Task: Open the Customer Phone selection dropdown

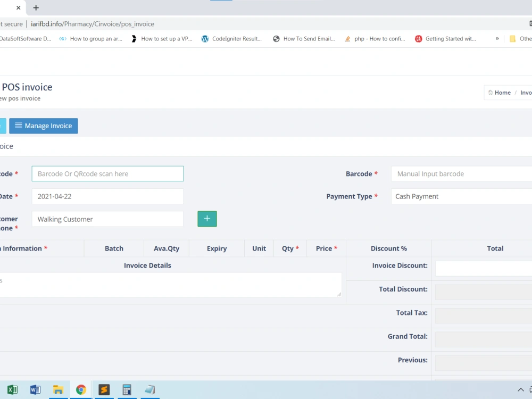Action: coord(107,219)
